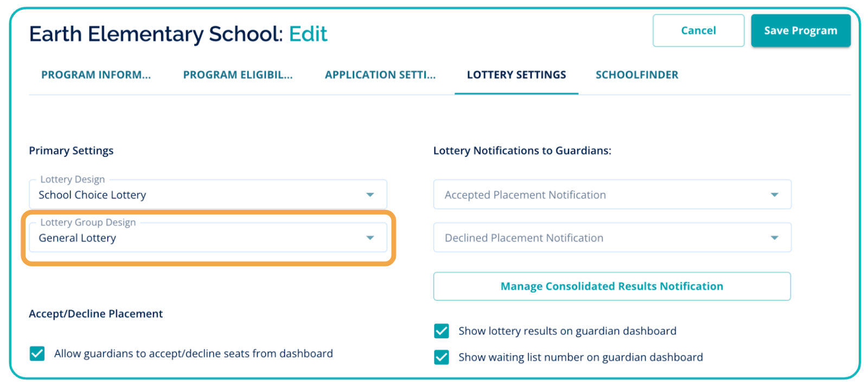
Task: Cancel editing the program
Action: [x=698, y=31]
